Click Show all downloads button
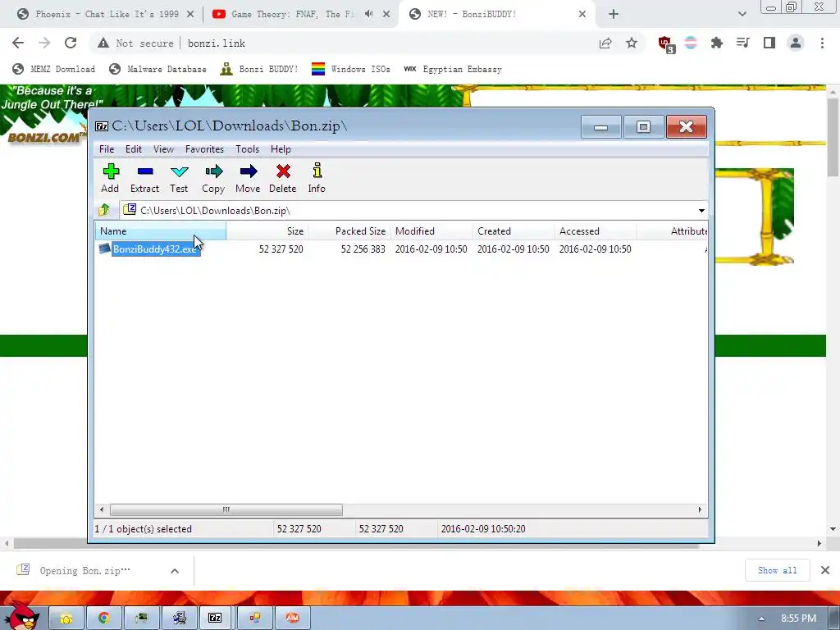 (778, 571)
